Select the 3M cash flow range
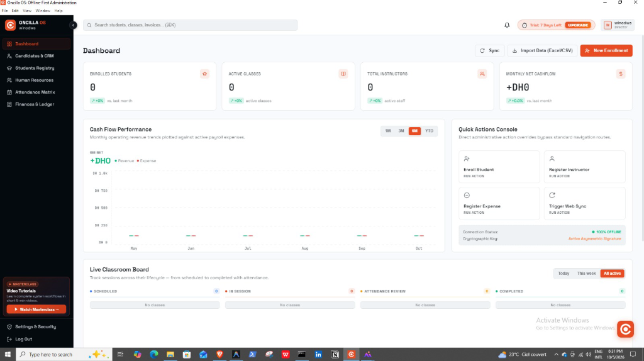This screenshot has width=644, height=361. click(x=401, y=131)
